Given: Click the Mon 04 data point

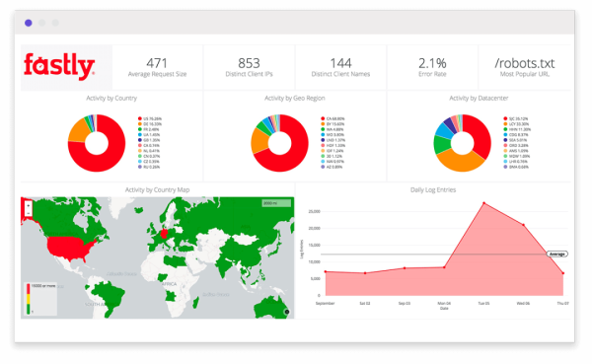Looking at the screenshot, I should pos(444,267).
